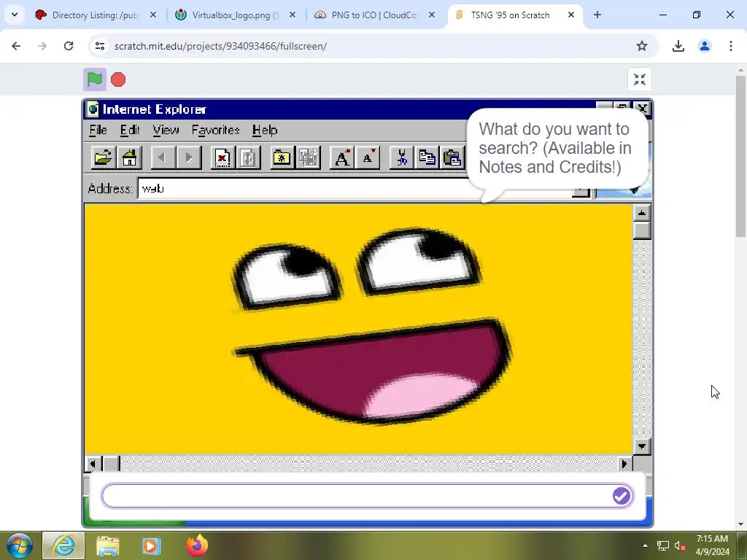Click the Open folder toolbar icon
The width and height of the screenshot is (747, 560).
(104, 157)
